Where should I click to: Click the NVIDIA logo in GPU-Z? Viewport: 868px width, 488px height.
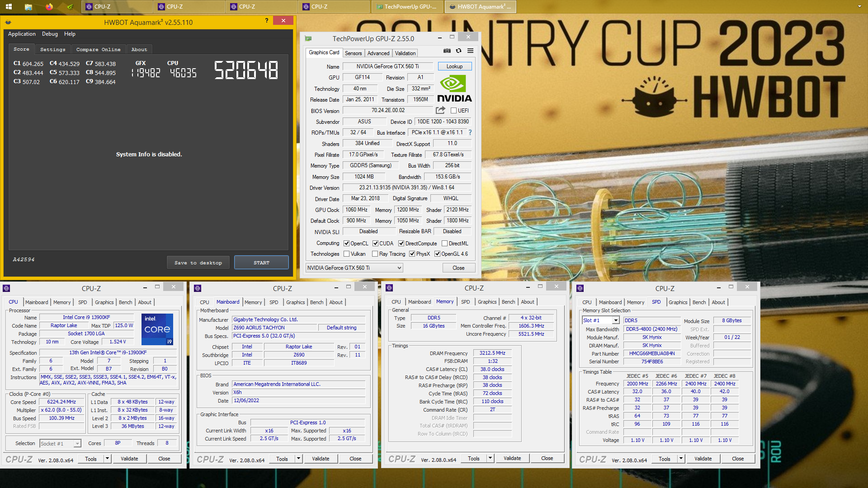point(454,89)
